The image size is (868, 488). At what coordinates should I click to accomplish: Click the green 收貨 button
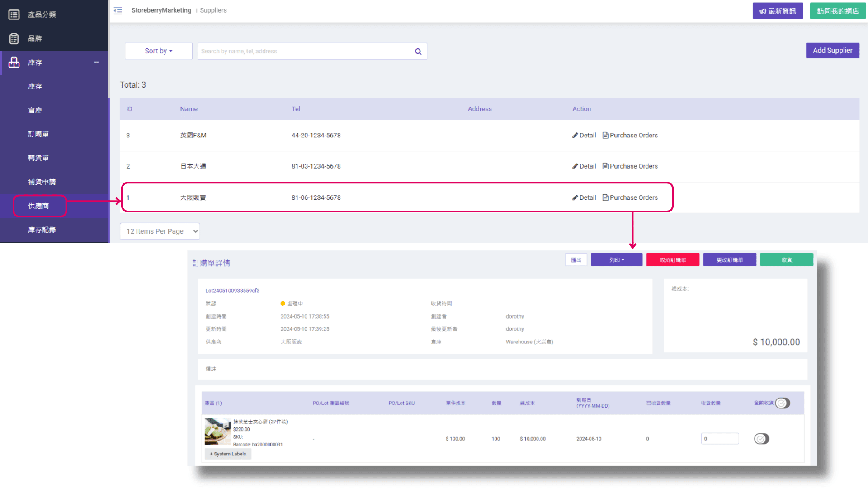coord(787,260)
